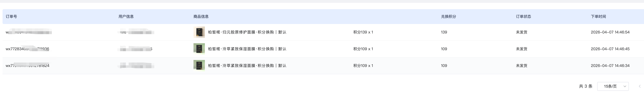The height and width of the screenshot is (96, 644).
Task: Click the 共 3 条 total count text
Action: [x=586, y=86]
